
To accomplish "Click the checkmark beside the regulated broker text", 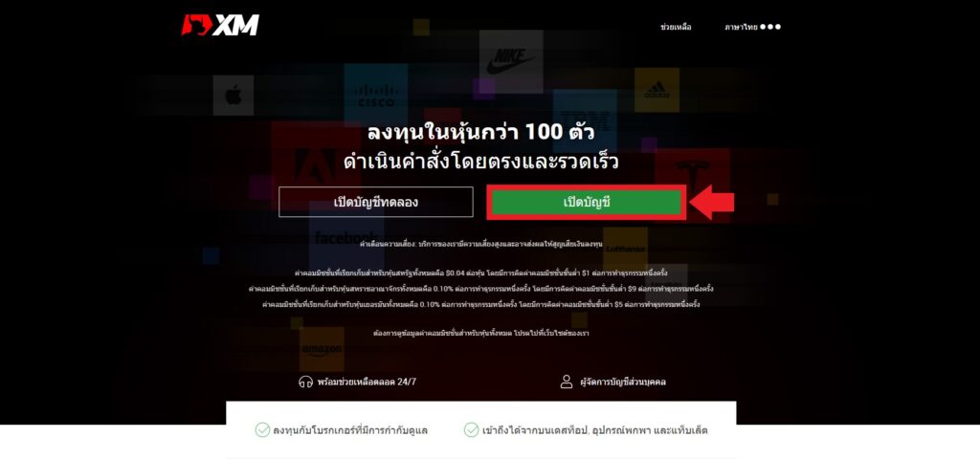I will [x=262, y=429].
